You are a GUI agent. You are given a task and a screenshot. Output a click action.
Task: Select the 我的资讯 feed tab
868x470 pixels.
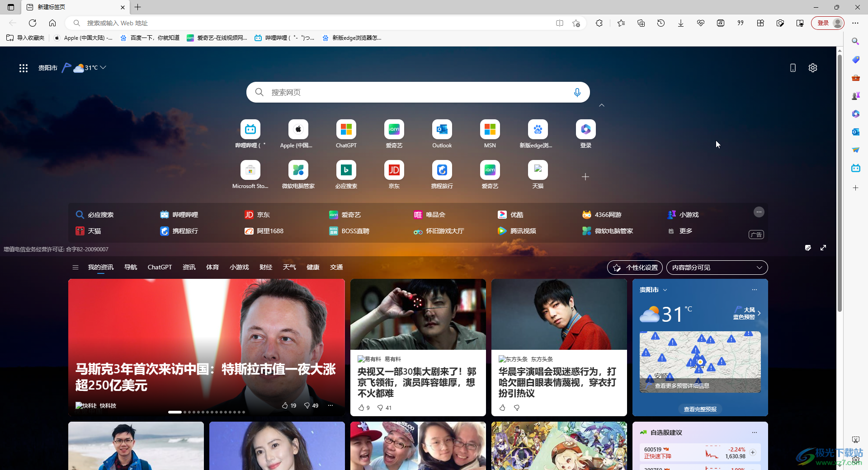tap(101, 268)
